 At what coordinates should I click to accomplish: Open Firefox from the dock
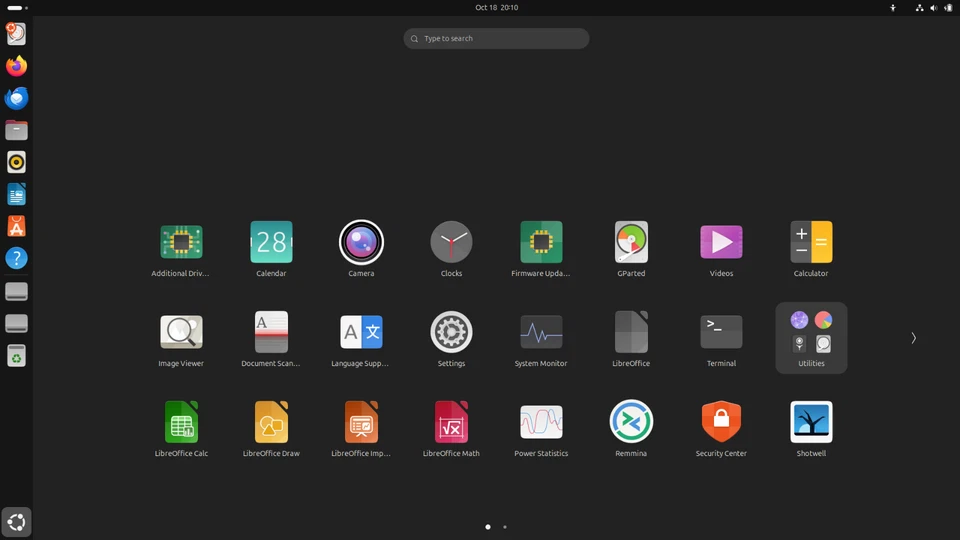pyautogui.click(x=17, y=66)
